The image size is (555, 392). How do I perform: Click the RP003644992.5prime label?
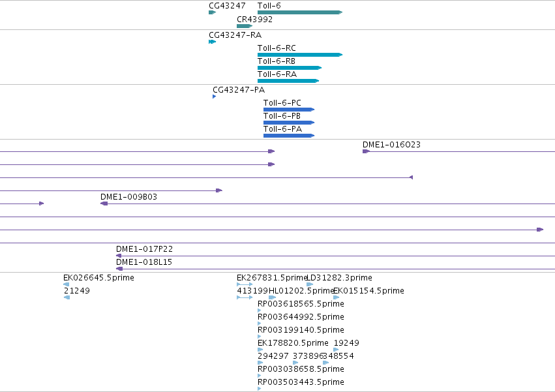[301, 316]
